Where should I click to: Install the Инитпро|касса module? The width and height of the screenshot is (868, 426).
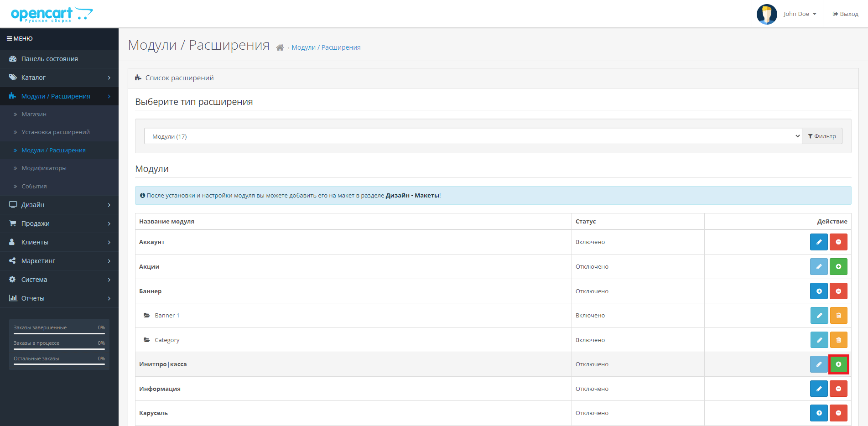tap(838, 364)
